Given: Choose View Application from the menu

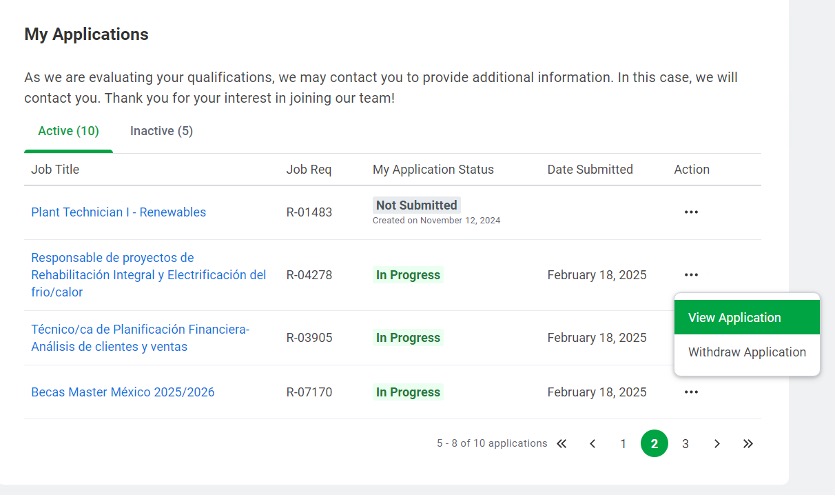Looking at the screenshot, I should click(746, 317).
